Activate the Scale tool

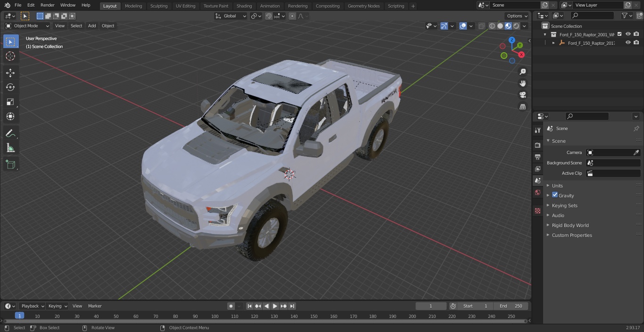tap(10, 102)
